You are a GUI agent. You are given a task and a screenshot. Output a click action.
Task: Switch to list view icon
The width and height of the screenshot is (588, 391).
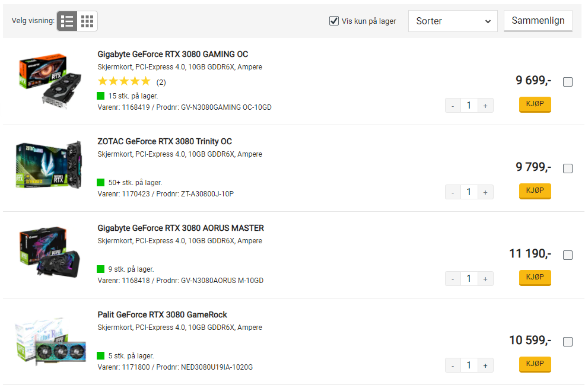click(x=67, y=21)
